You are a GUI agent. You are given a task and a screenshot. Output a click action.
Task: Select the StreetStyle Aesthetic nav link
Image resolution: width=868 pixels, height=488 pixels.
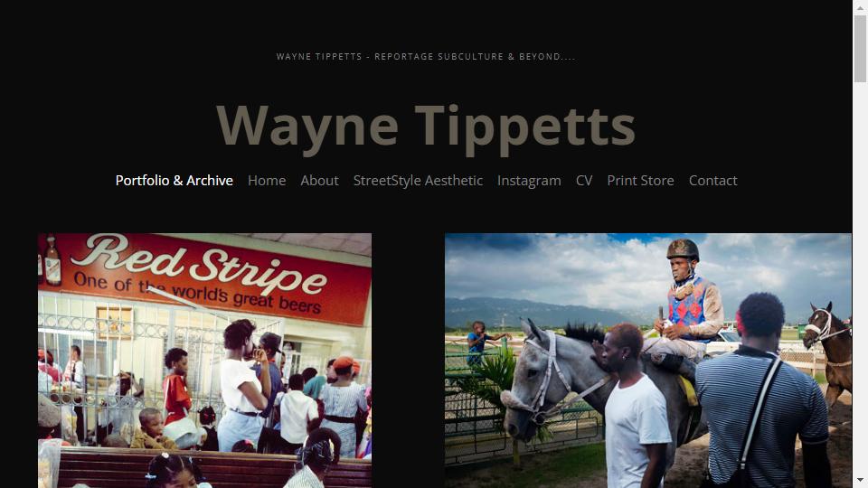click(x=418, y=181)
